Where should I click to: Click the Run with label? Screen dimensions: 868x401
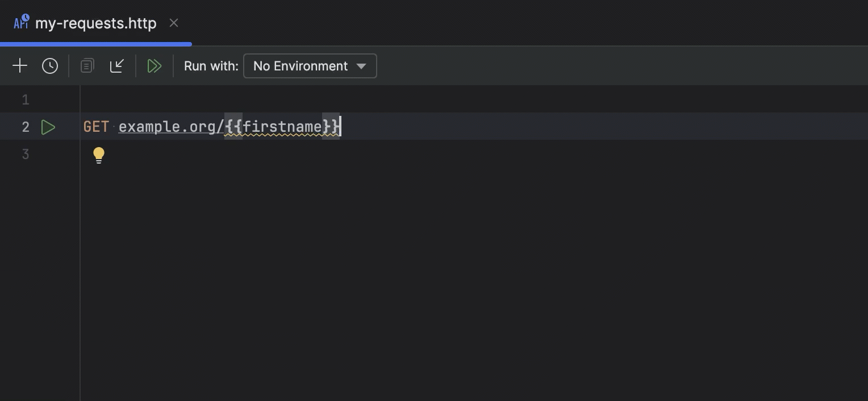(x=211, y=66)
